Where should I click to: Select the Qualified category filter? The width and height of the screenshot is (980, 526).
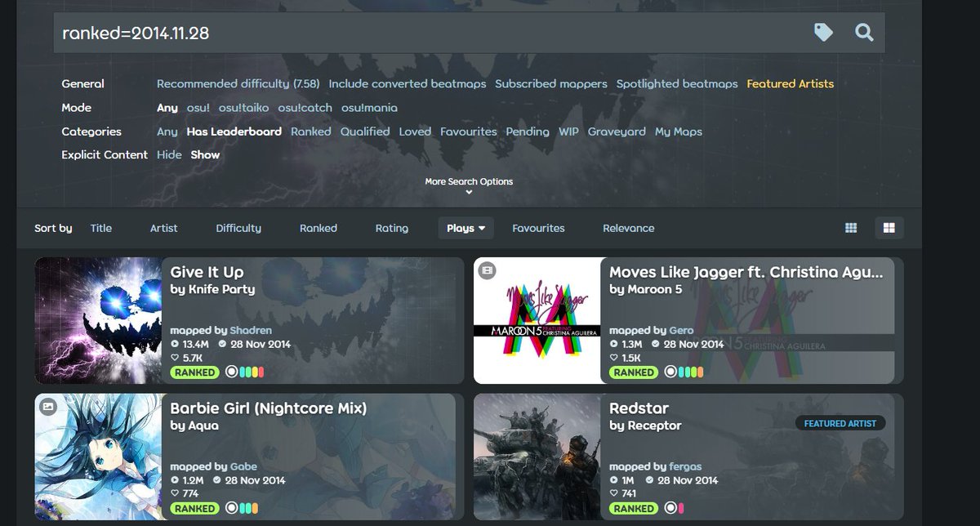point(365,131)
